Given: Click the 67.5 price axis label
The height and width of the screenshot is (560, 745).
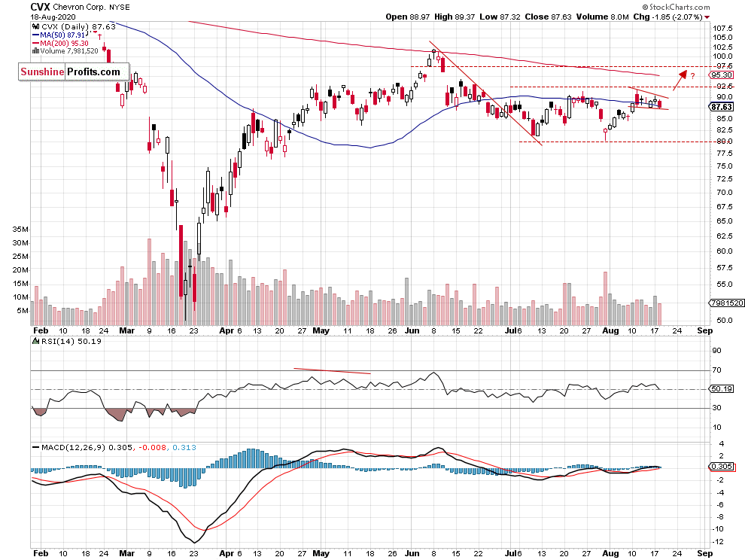Looking at the screenshot, I should point(725,207).
